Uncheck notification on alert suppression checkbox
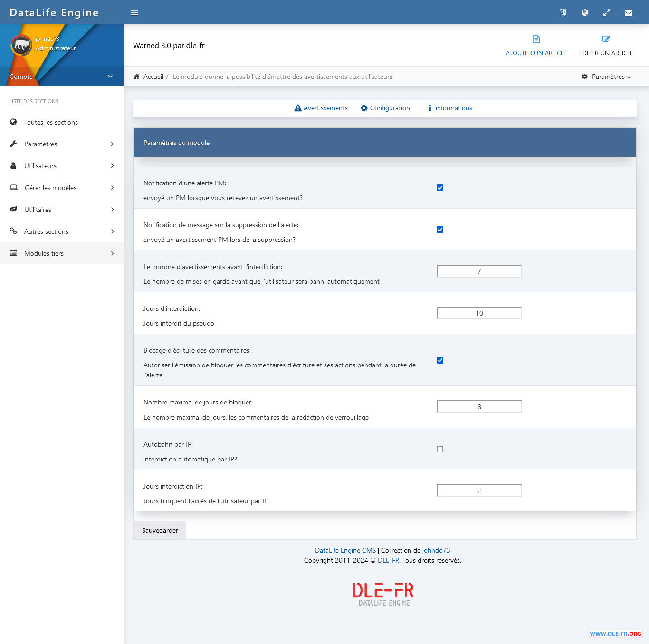This screenshot has height=644, width=649. pos(440,230)
